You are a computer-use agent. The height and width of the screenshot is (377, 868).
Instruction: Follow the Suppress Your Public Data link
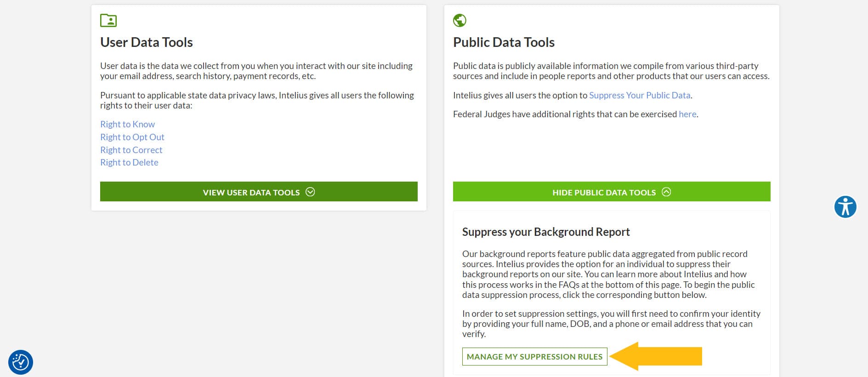point(640,95)
